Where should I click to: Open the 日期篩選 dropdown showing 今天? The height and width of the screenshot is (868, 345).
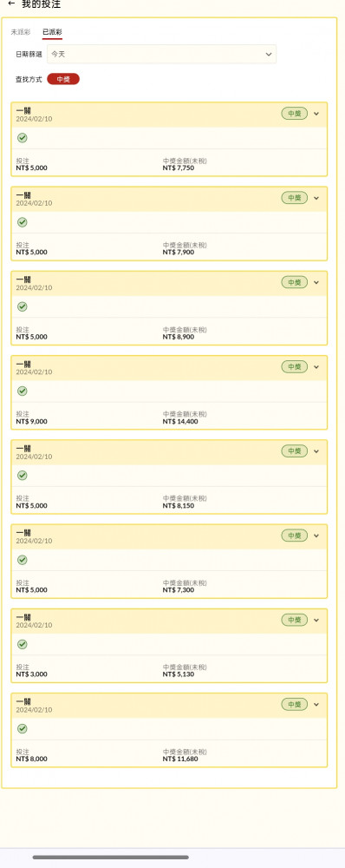(161, 54)
